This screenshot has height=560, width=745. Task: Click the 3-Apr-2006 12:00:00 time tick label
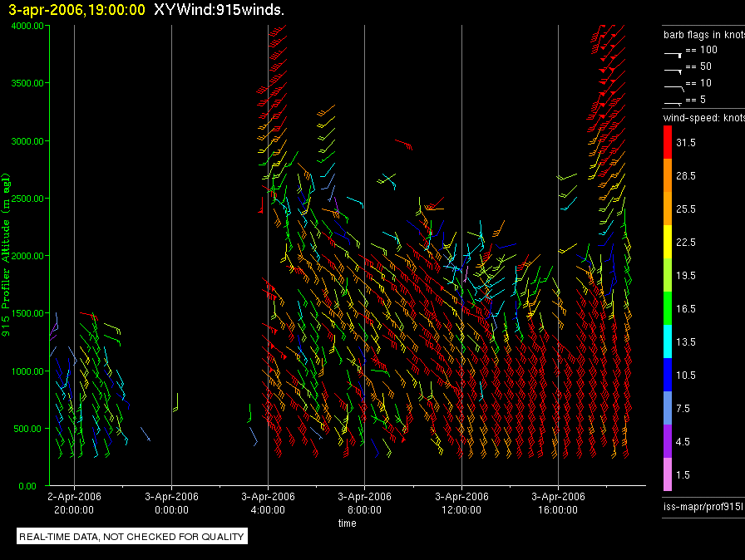click(x=461, y=504)
